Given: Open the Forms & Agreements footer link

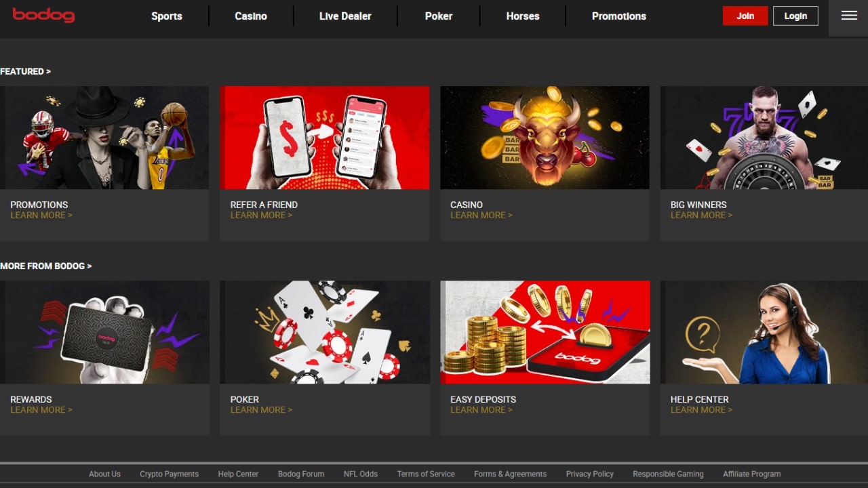Looking at the screenshot, I should point(510,474).
